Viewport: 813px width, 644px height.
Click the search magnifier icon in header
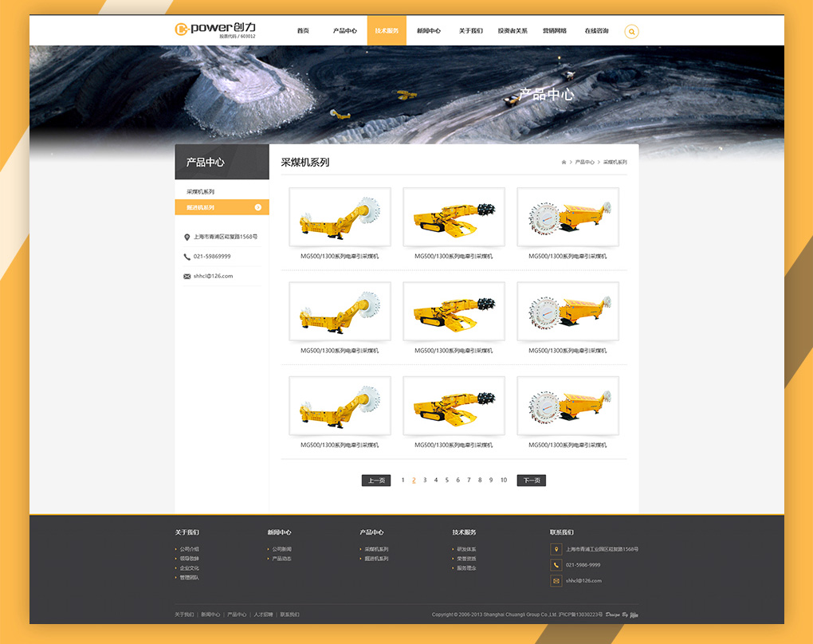[631, 32]
